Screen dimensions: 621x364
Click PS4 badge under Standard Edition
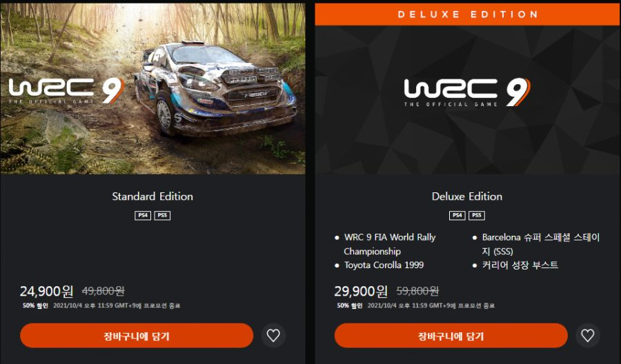point(143,215)
